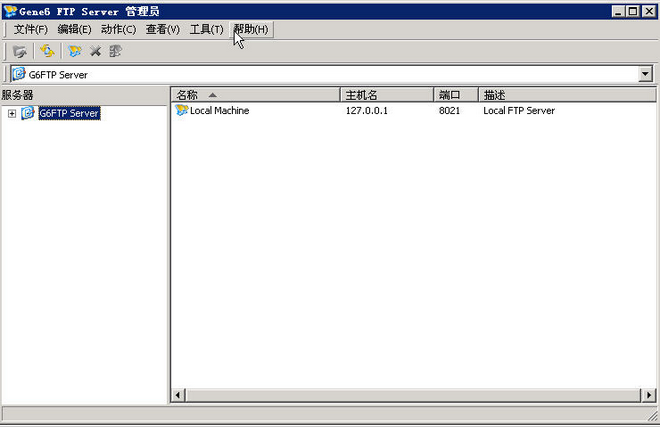This screenshot has height=427, width=660.
Task: Click the G6FTP Server icon in tree
Action: click(x=28, y=113)
